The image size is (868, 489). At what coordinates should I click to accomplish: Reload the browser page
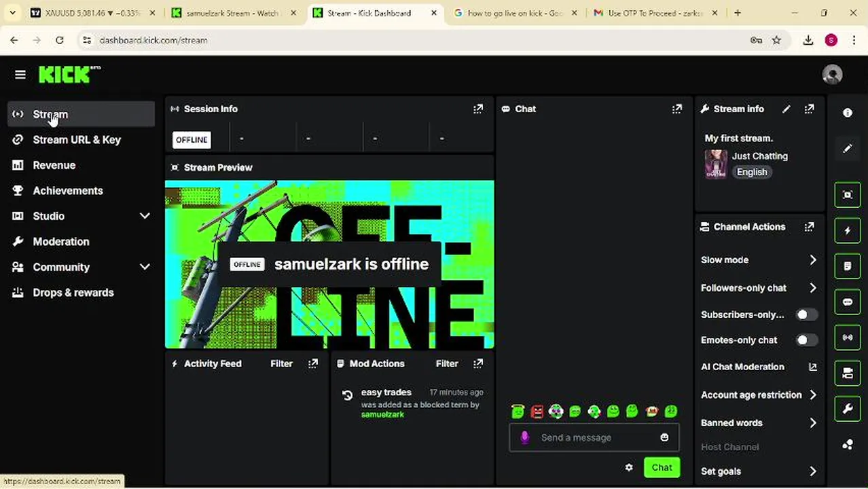pos(60,41)
